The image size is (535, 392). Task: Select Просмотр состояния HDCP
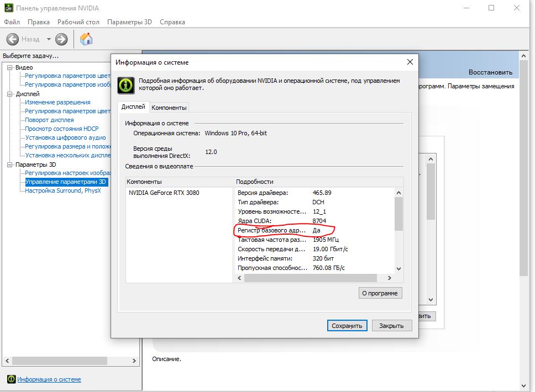tap(62, 129)
